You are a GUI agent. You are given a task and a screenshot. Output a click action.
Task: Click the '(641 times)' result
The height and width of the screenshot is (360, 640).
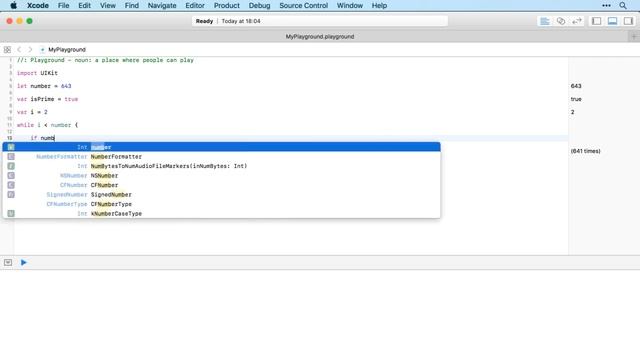[x=585, y=151]
